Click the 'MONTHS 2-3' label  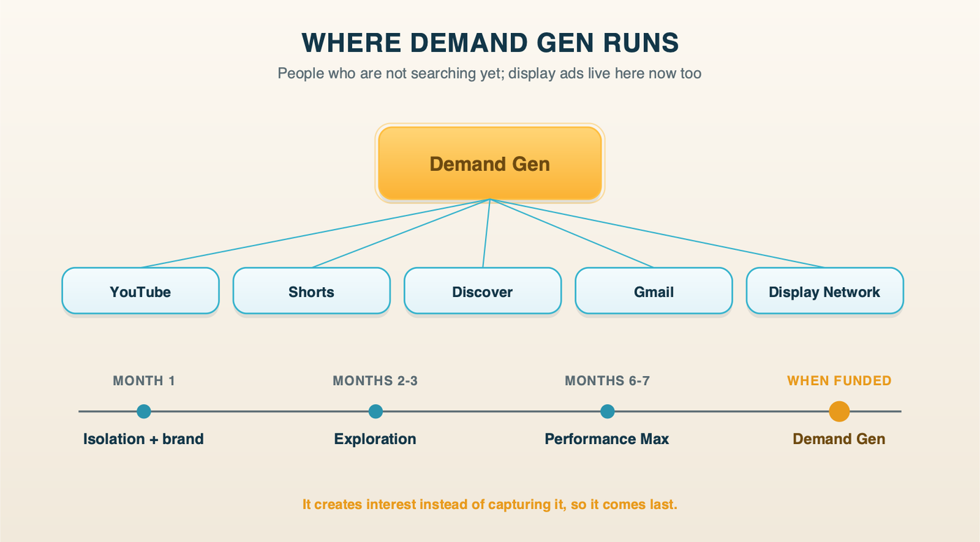(375, 381)
